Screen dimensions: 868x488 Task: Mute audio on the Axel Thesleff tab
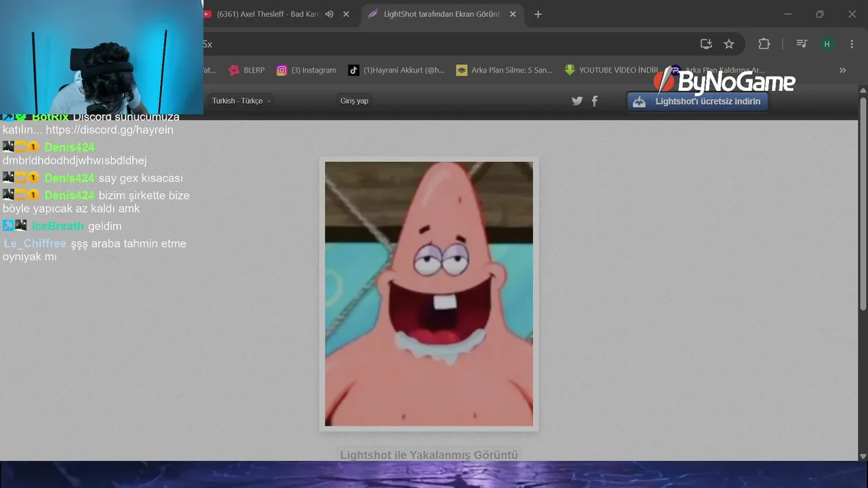coord(330,14)
